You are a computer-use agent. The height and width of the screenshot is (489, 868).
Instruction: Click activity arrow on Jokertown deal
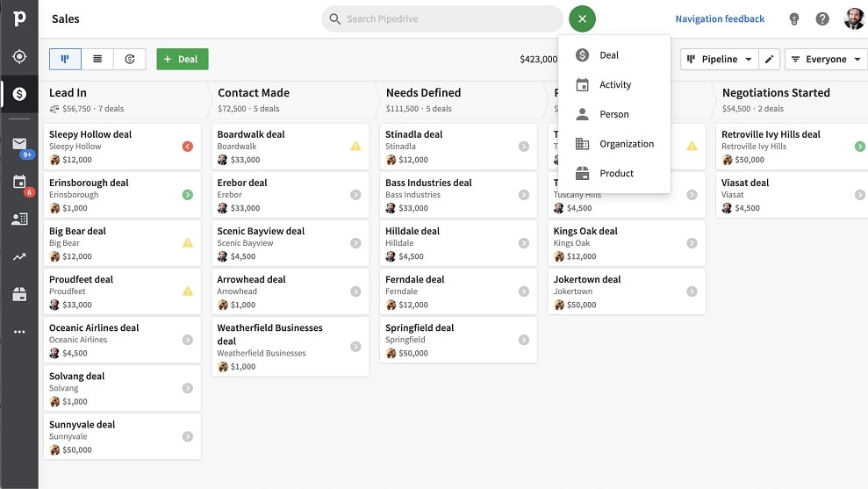point(692,291)
